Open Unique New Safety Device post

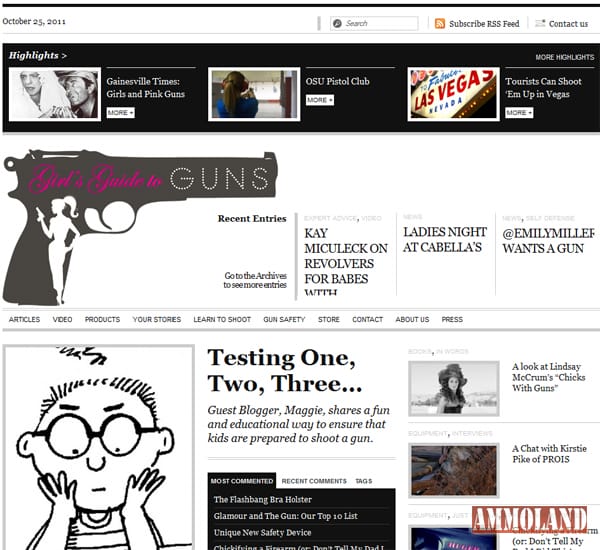(x=262, y=532)
